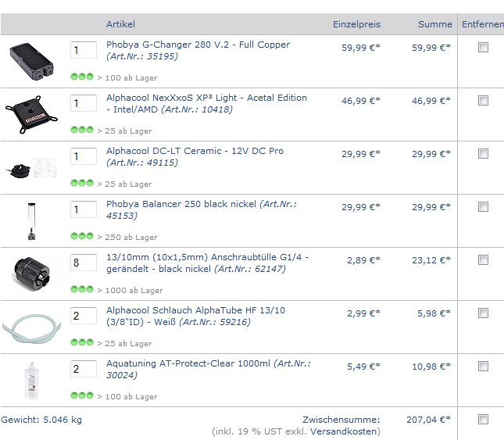Image resolution: width=504 pixels, height=440 pixels.
Task: Click the Artikel column header
Action: (120, 24)
